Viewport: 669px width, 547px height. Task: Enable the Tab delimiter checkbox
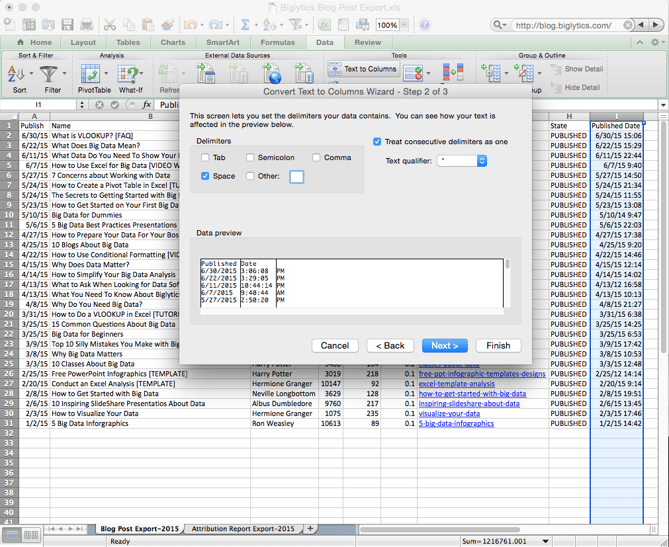click(x=205, y=158)
